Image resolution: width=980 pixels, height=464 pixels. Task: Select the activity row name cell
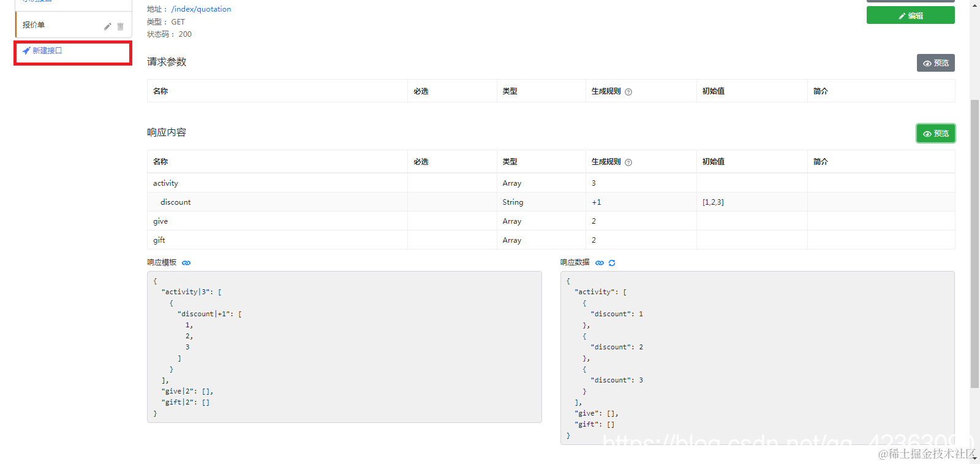[x=277, y=183]
